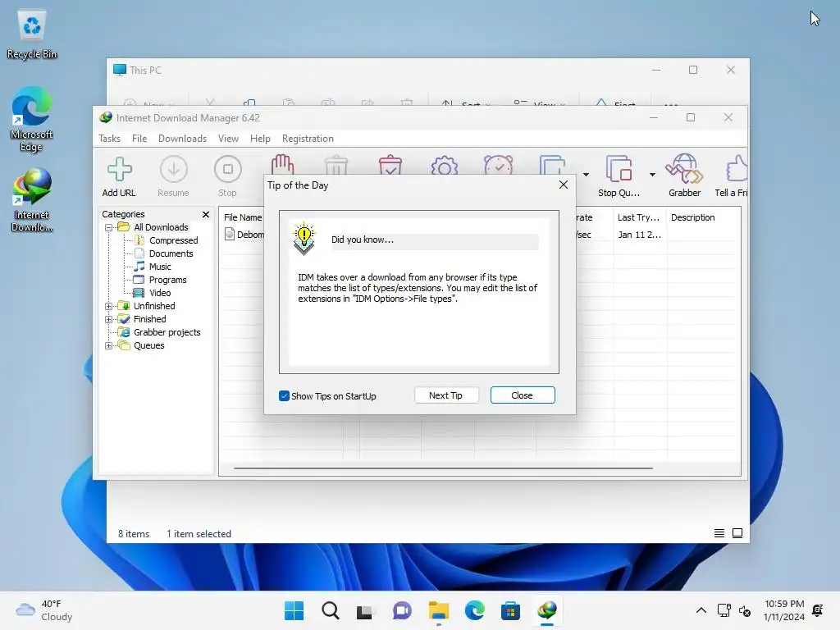Open taskbar Search magnifier
The width and height of the screenshot is (840, 630).
click(x=330, y=610)
